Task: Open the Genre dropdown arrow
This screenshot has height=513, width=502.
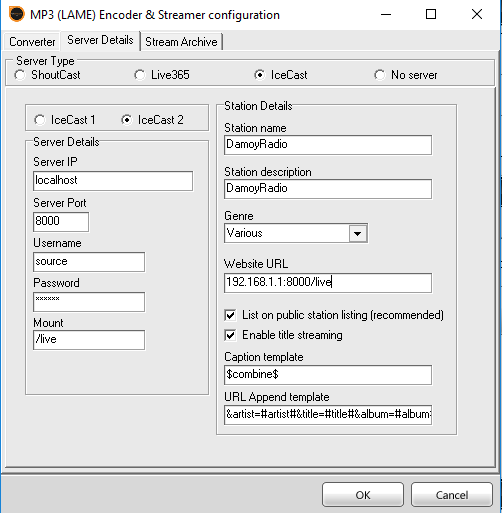Action: 358,233
